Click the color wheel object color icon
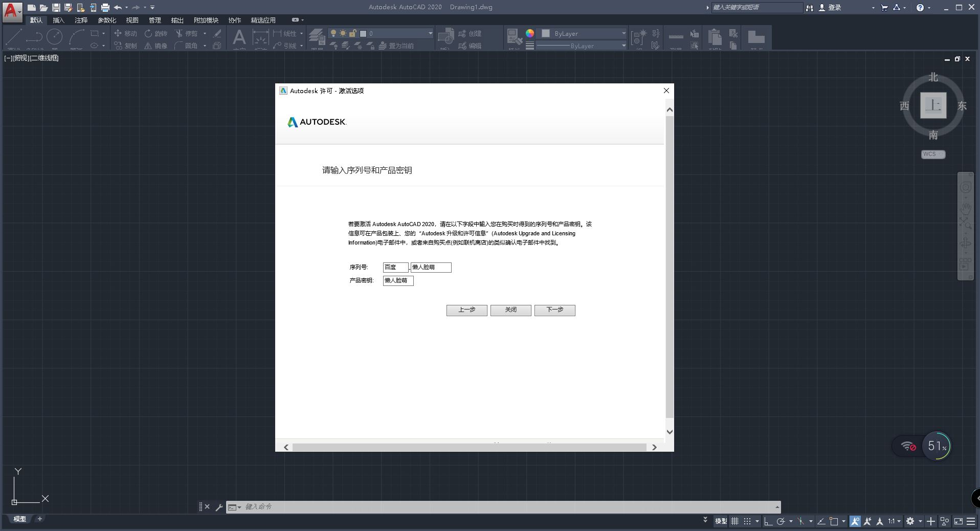This screenshot has height=531, width=980. click(530, 33)
